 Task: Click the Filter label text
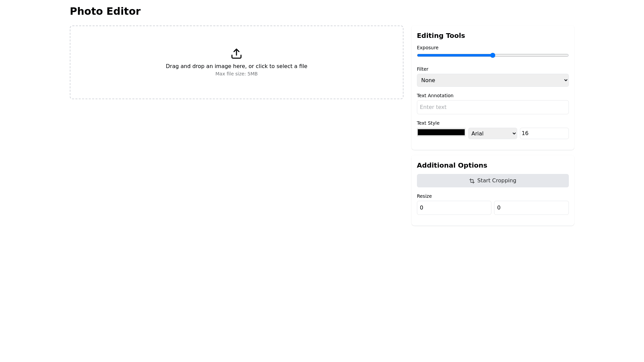pos(422,69)
